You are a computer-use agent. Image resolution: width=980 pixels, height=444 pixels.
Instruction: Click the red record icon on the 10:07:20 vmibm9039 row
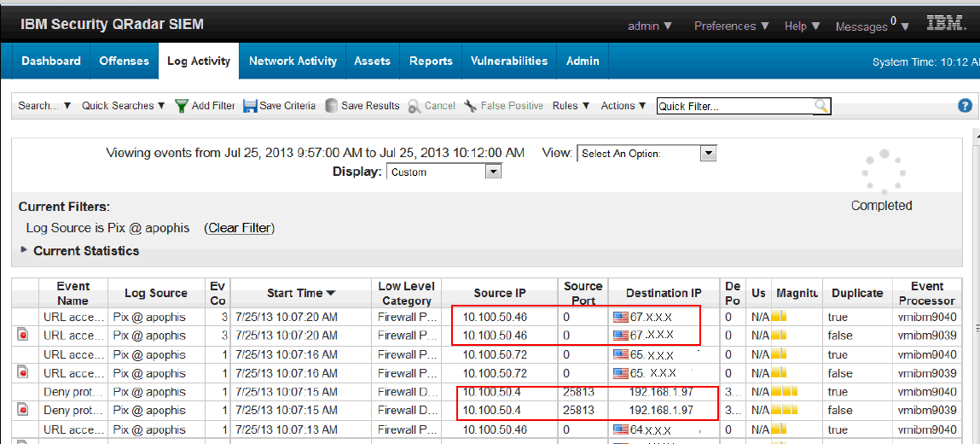(x=23, y=336)
